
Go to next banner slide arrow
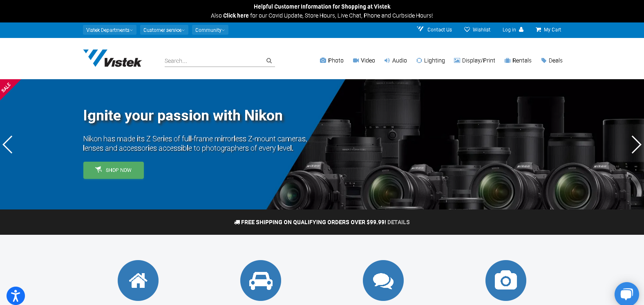(x=636, y=145)
